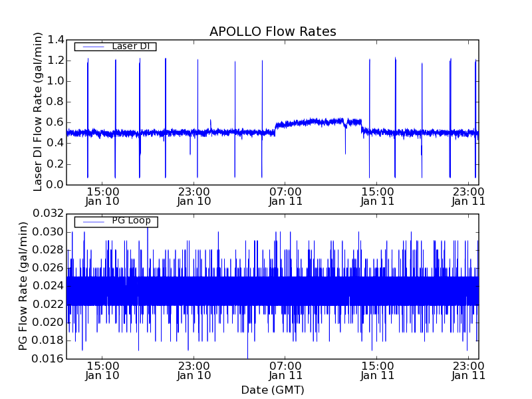This screenshot has width=532, height=399.
Task: Click the 0.4 tick on Laser DI axis
Action: pyautogui.click(x=56, y=144)
